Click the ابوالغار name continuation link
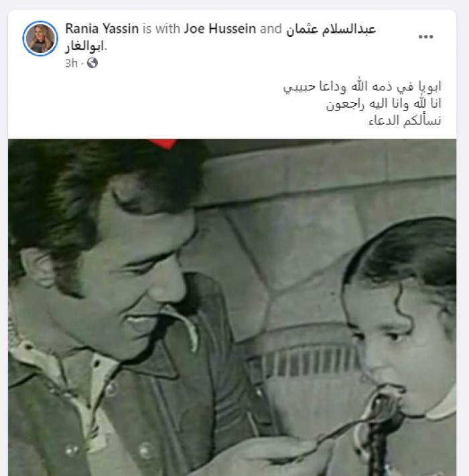Viewport: 469px width, 476px height. [84, 47]
